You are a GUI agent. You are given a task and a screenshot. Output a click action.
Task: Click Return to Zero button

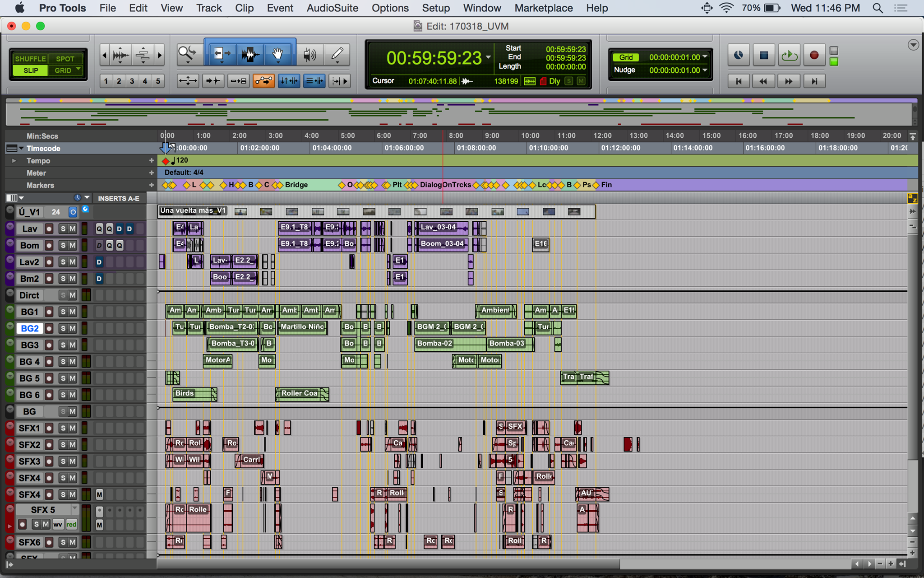739,81
